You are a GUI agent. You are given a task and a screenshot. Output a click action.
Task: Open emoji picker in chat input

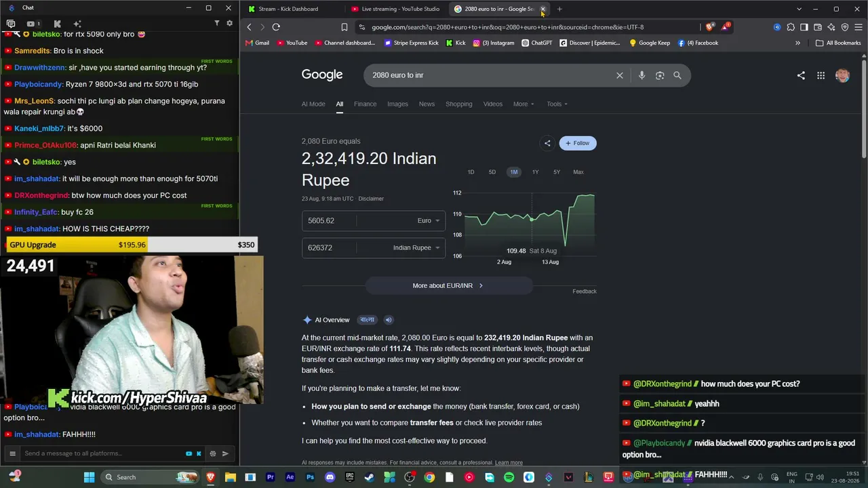click(x=213, y=453)
